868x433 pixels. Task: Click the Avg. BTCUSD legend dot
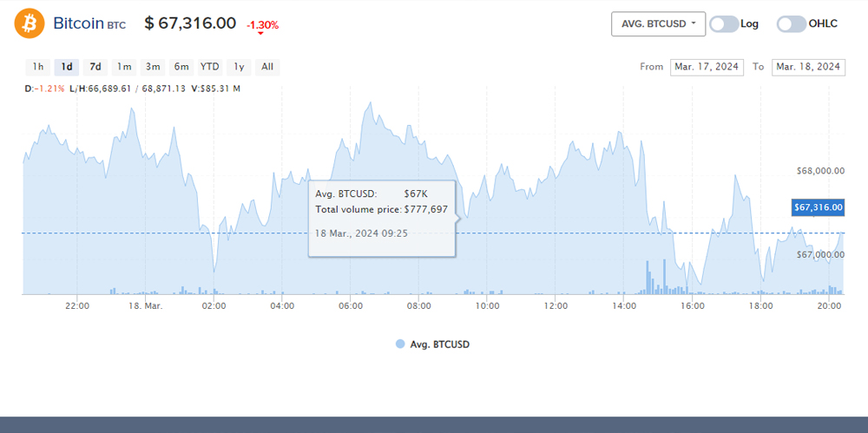point(399,344)
